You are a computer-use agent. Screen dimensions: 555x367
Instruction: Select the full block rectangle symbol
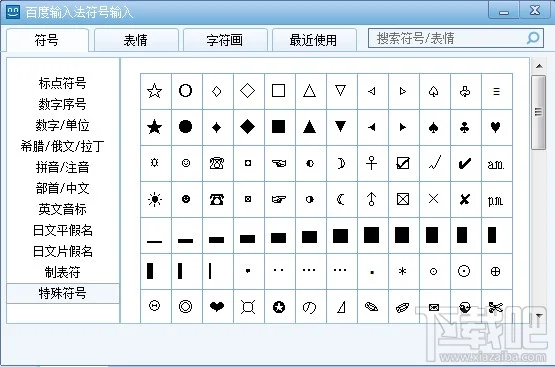(x=372, y=235)
